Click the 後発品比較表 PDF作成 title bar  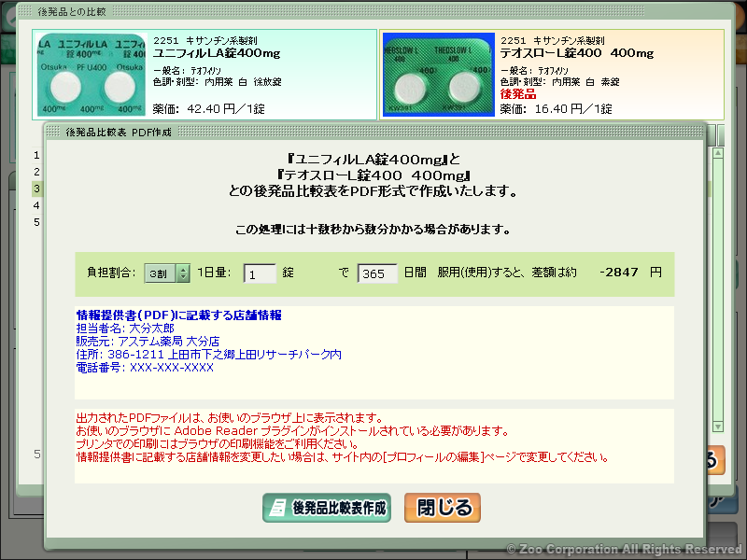click(374, 132)
